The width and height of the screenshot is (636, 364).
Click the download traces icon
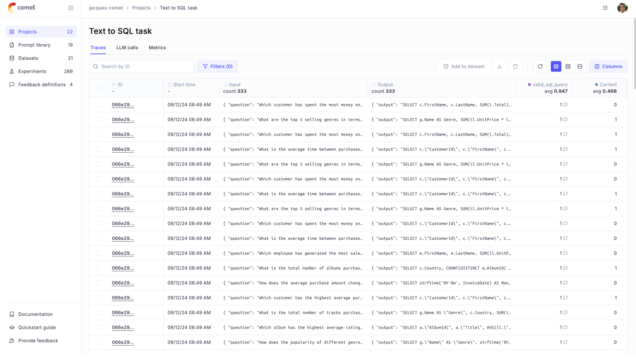[499, 66]
